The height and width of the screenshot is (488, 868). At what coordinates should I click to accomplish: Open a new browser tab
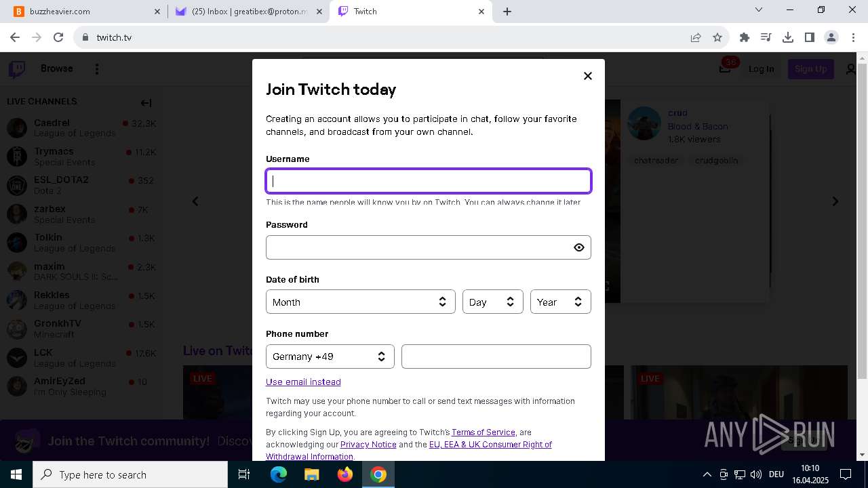[x=507, y=12]
